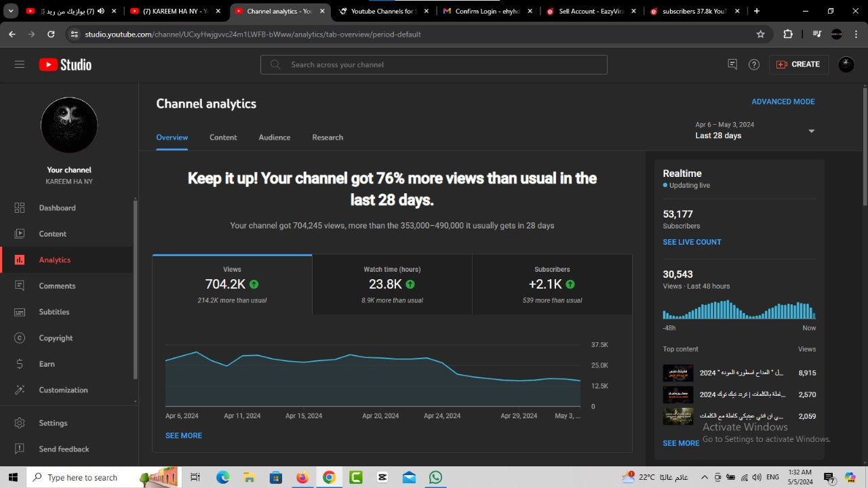Click the CREATE button
868x488 pixels.
pyautogui.click(x=798, y=64)
